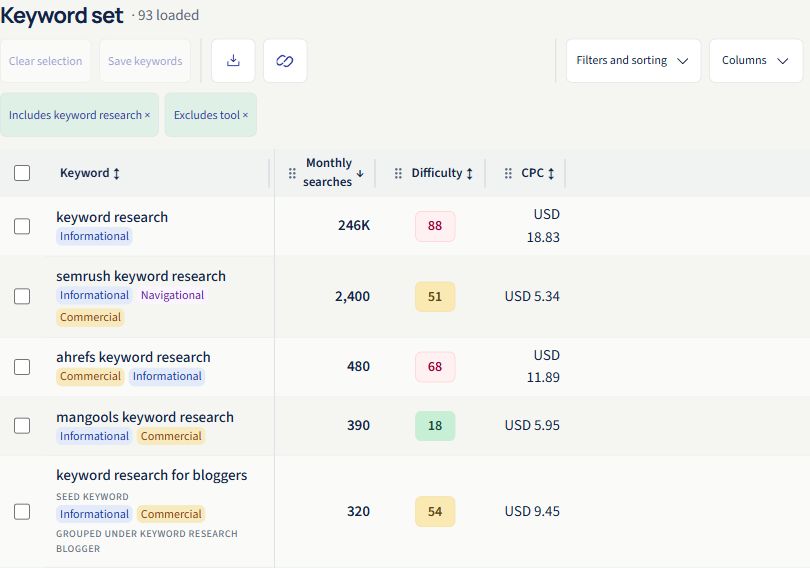Screen dimensions: 810x568
Task: Check the mangools keyword research row
Action: [x=22, y=425]
